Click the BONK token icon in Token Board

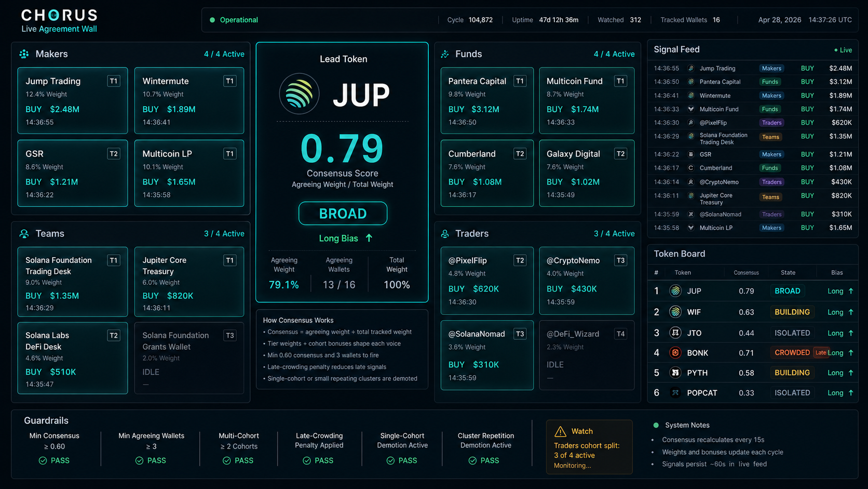tap(675, 353)
